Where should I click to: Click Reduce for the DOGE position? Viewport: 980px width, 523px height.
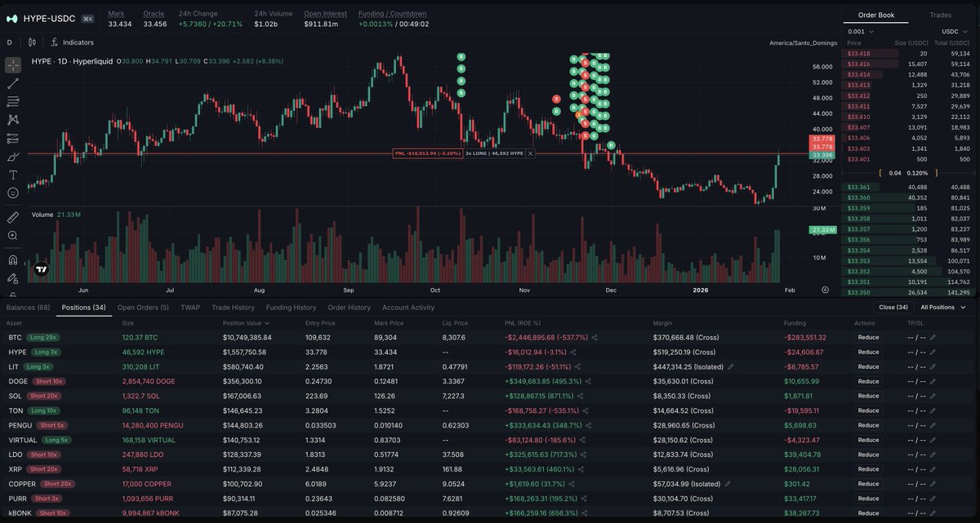(867, 381)
